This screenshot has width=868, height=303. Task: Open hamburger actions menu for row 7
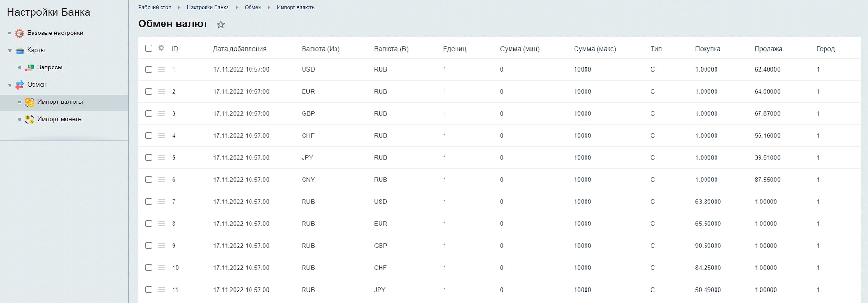pyautogui.click(x=162, y=202)
